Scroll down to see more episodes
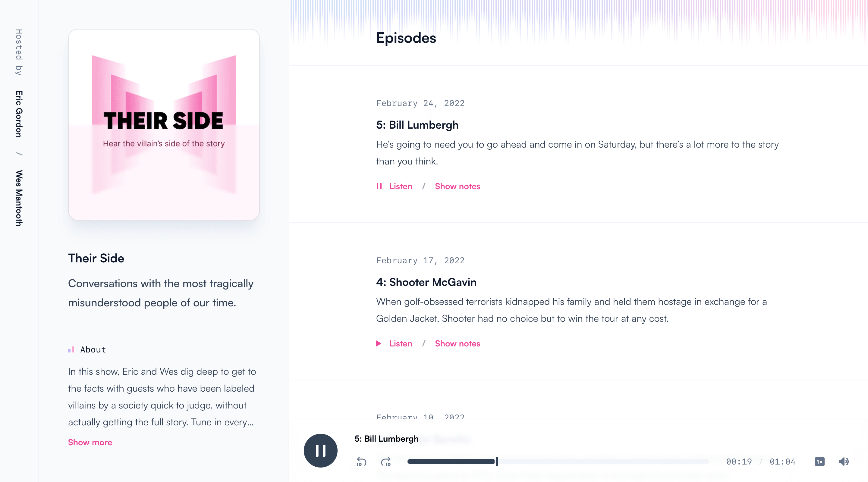868x482 pixels. [577, 237]
